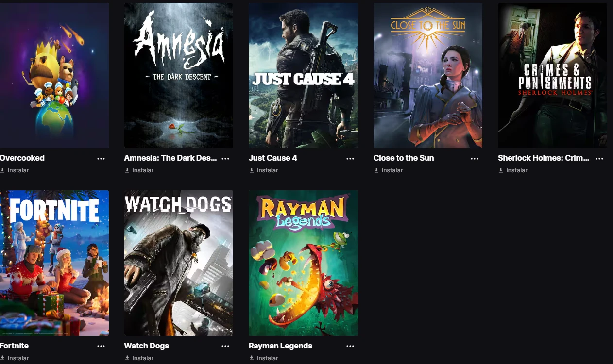Open more options for Amnesia: The Dark Descent
This screenshot has height=364, width=613.
(x=225, y=158)
